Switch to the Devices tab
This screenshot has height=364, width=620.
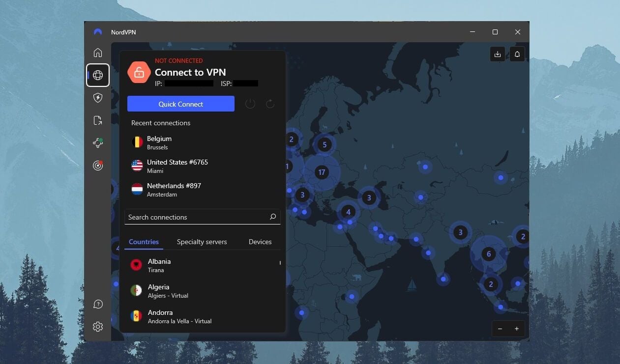pyautogui.click(x=260, y=242)
